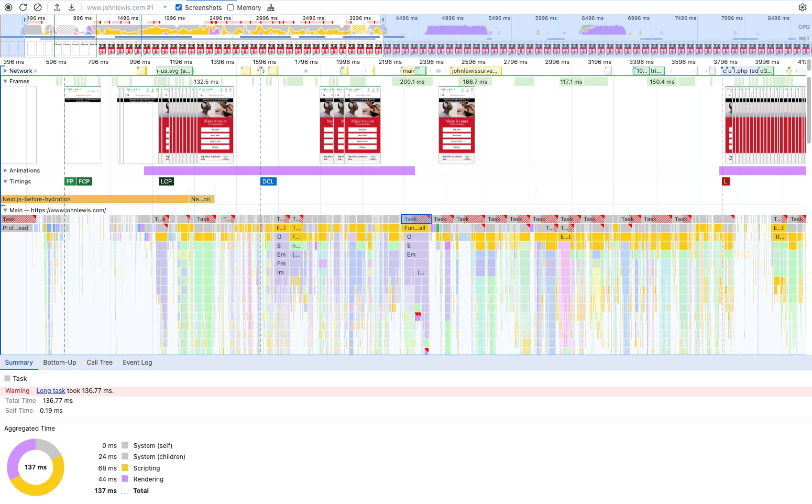
Task: Collapse the Main thread track
Action: pyautogui.click(x=5, y=210)
